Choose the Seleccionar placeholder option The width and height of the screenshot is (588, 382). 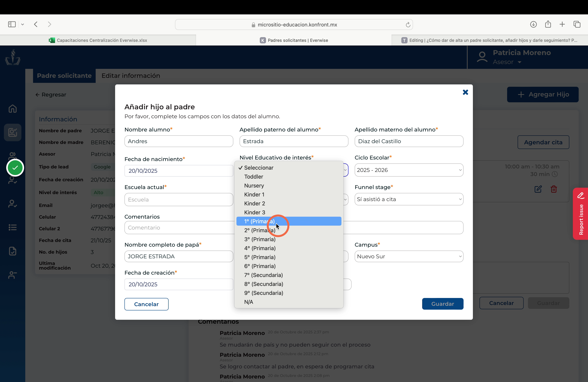click(x=289, y=168)
